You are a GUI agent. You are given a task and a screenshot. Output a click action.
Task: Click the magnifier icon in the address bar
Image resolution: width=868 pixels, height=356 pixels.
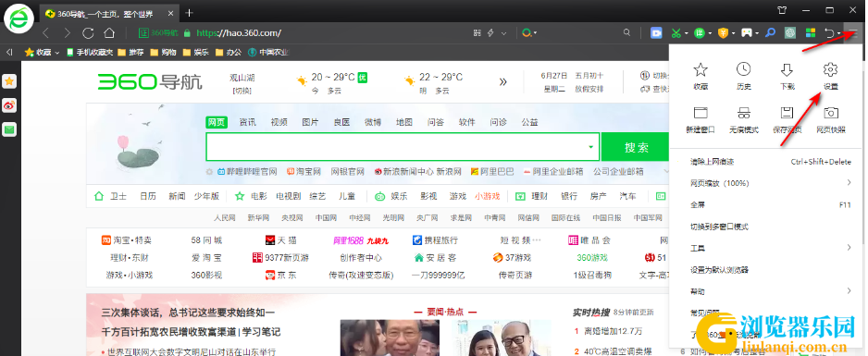(x=626, y=33)
